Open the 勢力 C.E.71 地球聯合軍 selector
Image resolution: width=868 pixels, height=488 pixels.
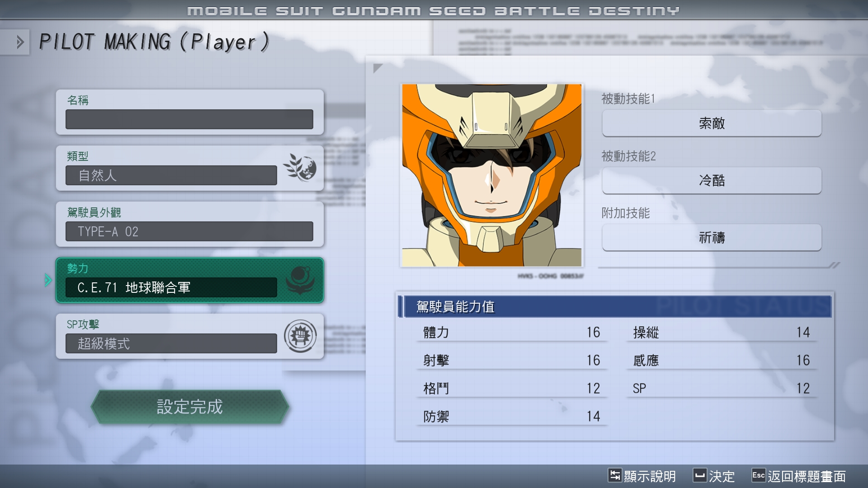click(x=171, y=287)
